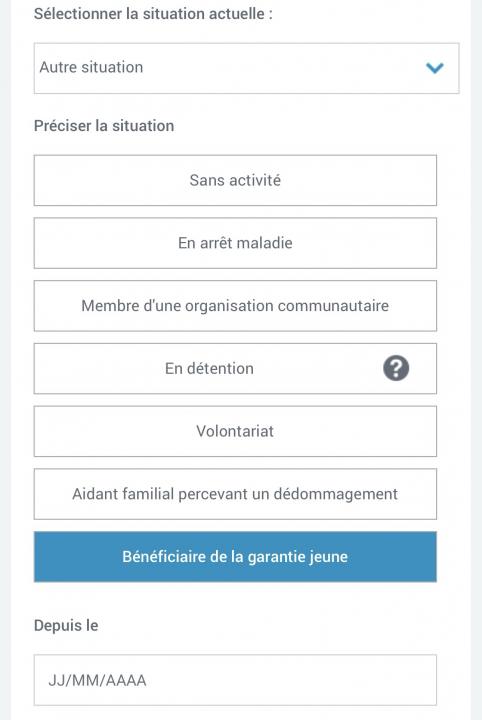Screen dimensions: 482x720
Task: Select 'Aidant familial percevant un dédommagement'
Action: (235, 494)
